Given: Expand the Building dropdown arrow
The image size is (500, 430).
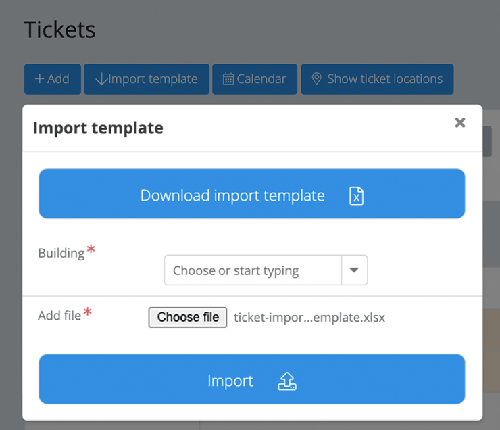Looking at the screenshot, I should click(x=354, y=270).
